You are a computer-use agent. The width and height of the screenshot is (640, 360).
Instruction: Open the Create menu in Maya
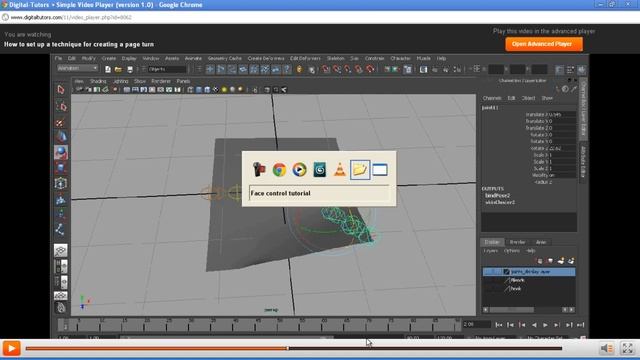point(109,58)
